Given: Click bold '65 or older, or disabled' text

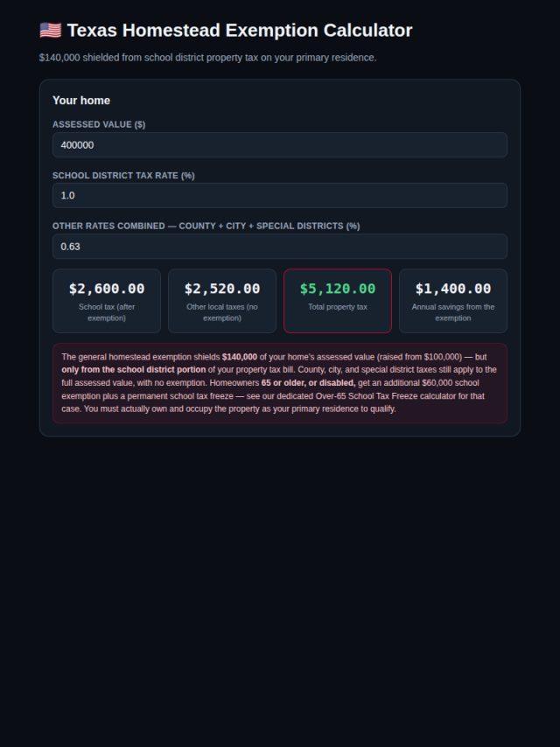Looking at the screenshot, I should (x=308, y=383).
